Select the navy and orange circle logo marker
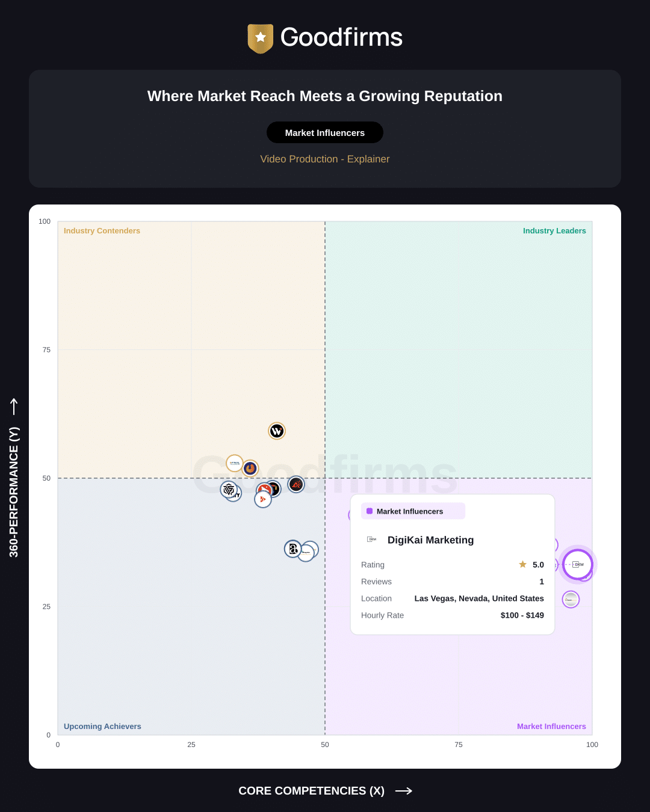 tap(250, 468)
